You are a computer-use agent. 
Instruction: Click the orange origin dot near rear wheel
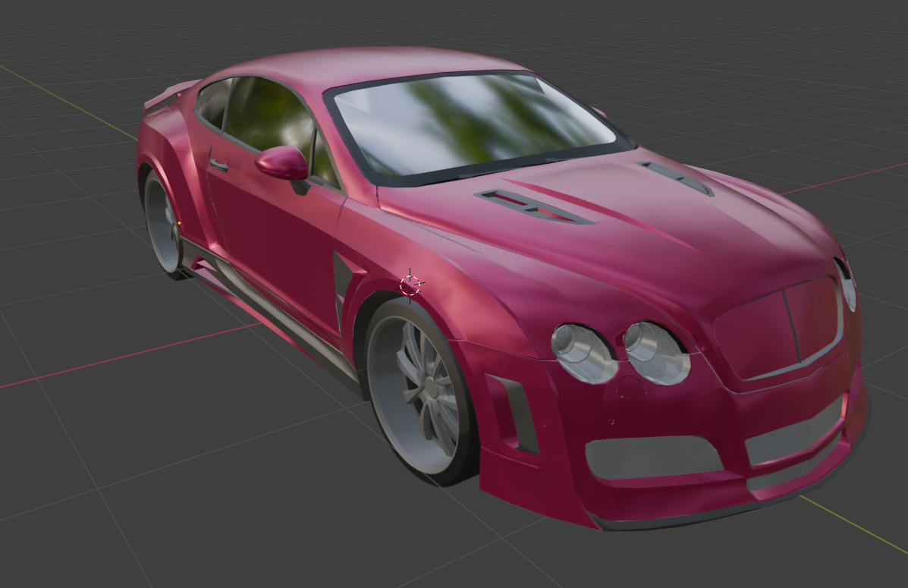tap(180, 223)
